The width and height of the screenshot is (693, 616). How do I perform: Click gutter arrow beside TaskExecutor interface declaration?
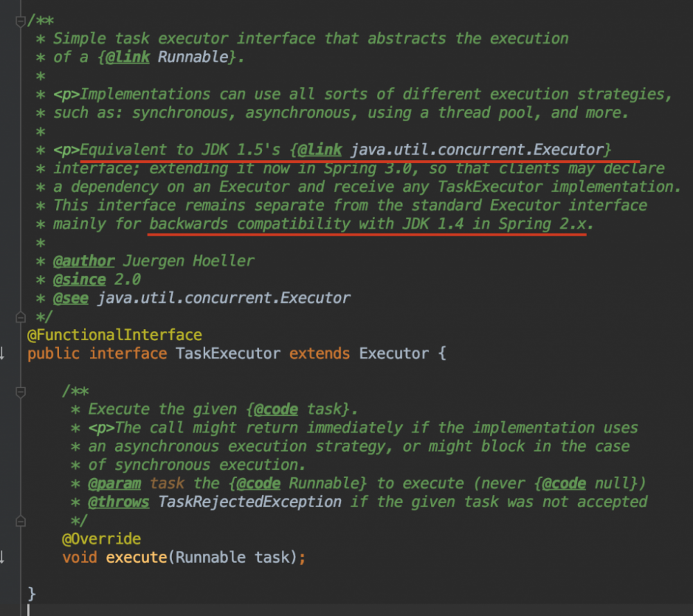coord(2,353)
